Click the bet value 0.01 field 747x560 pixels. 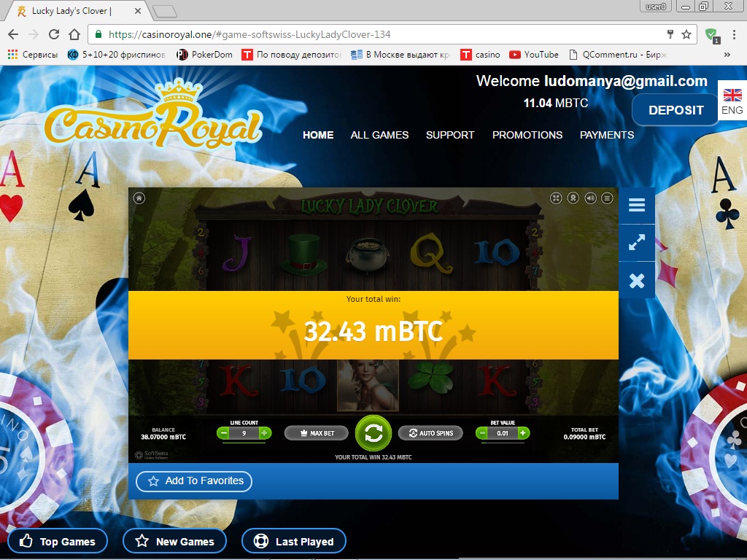[x=502, y=433]
